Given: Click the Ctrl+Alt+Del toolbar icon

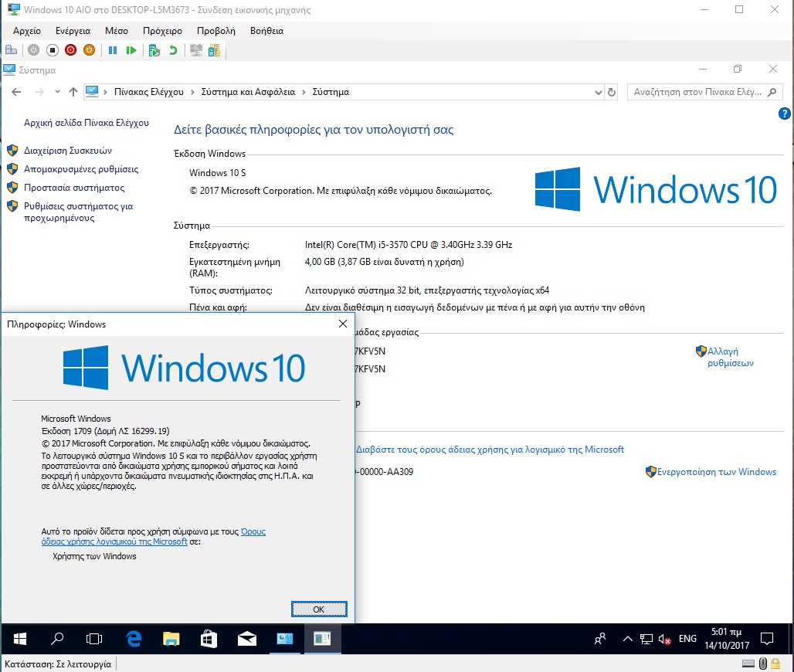Looking at the screenshot, I should (x=11, y=50).
